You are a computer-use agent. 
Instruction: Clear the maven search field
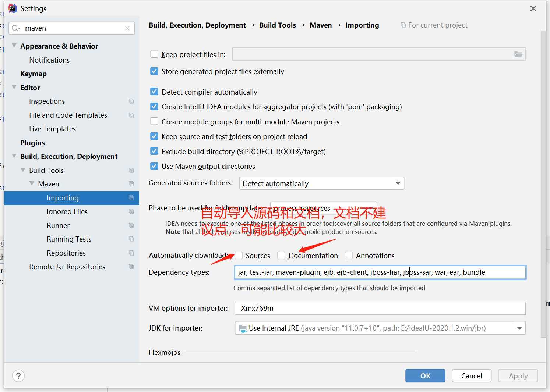[127, 28]
